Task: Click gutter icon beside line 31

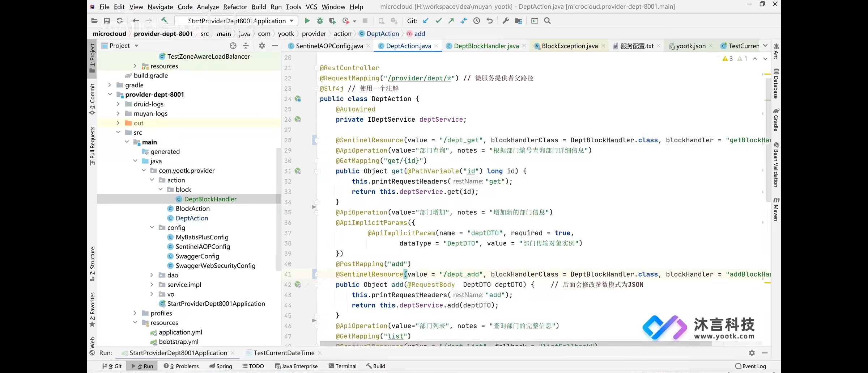Action: pyautogui.click(x=298, y=171)
